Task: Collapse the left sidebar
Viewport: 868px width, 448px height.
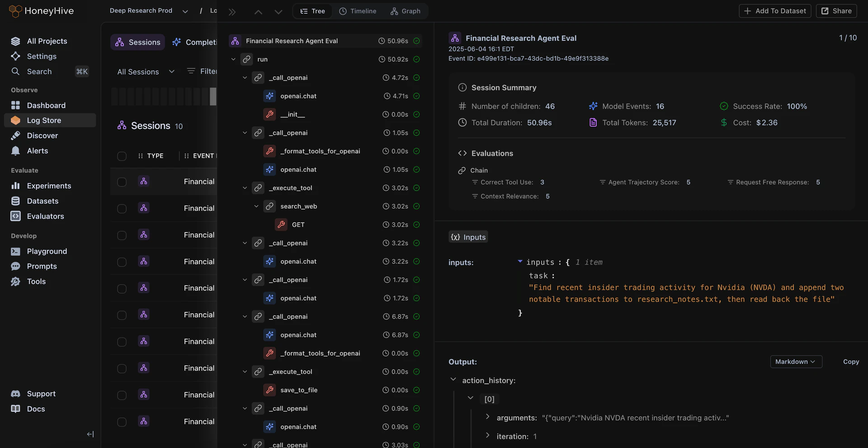Action: pyautogui.click(x=90, y=434)
